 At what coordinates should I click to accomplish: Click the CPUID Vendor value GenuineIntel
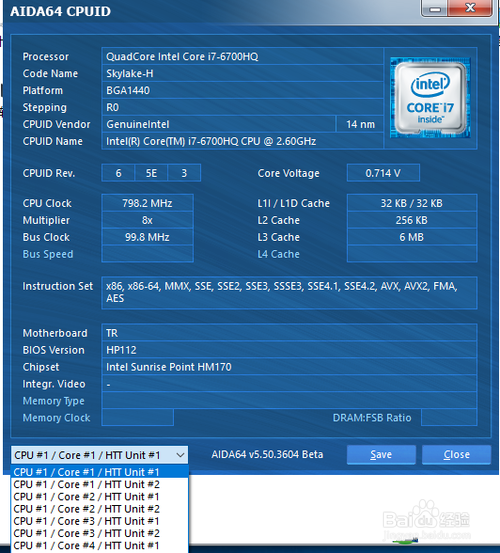tap(219, 124)
